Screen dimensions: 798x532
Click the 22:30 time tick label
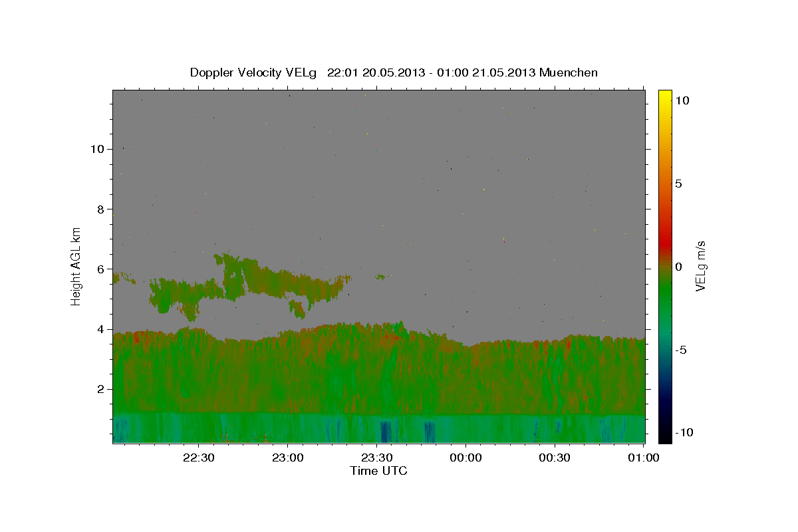[x=199, y=458]
